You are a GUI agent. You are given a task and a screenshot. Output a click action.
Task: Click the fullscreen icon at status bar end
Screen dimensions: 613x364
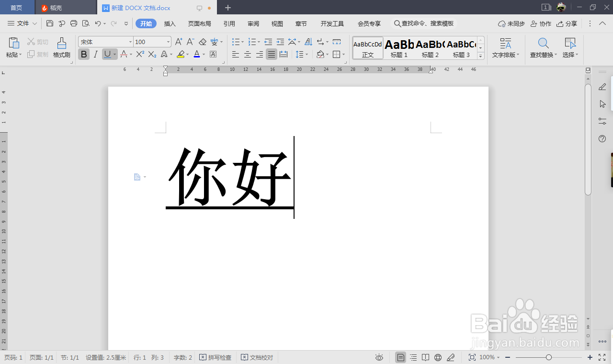(x=602, y=357)
